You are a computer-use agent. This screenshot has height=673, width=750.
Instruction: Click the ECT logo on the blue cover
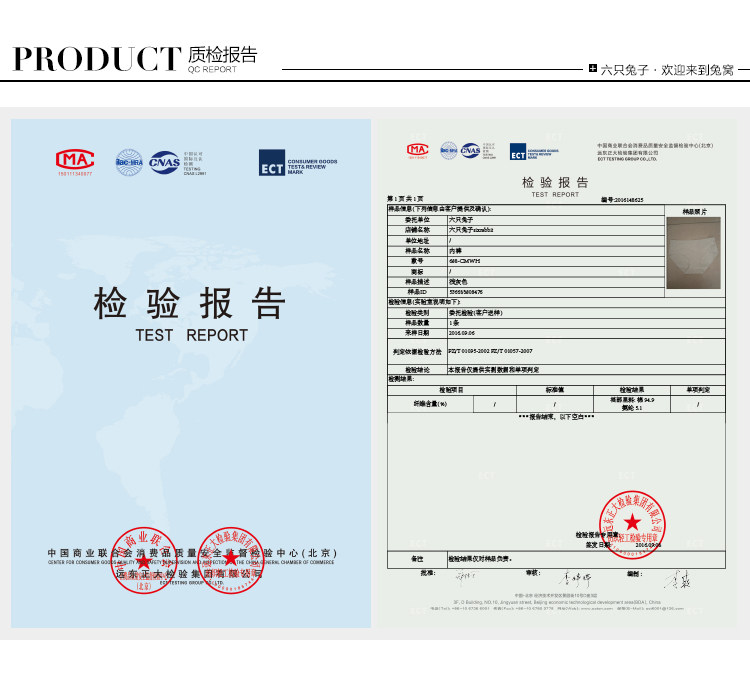[x=272, y=162]
